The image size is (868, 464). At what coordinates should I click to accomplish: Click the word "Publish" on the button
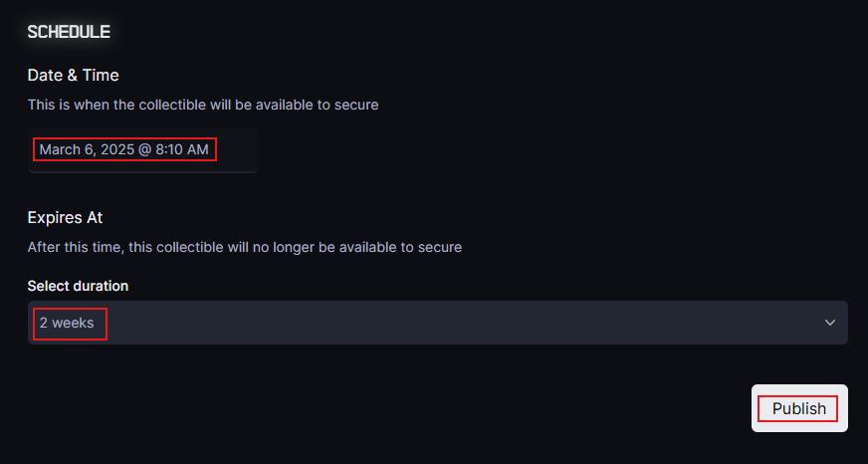tap(799, 408)
